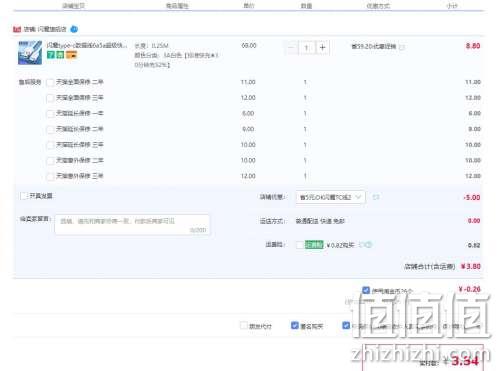Tick the shipping insurance checkbox
Image resolution: width=500 pixels, height=371 pixels.
point(300,245)
